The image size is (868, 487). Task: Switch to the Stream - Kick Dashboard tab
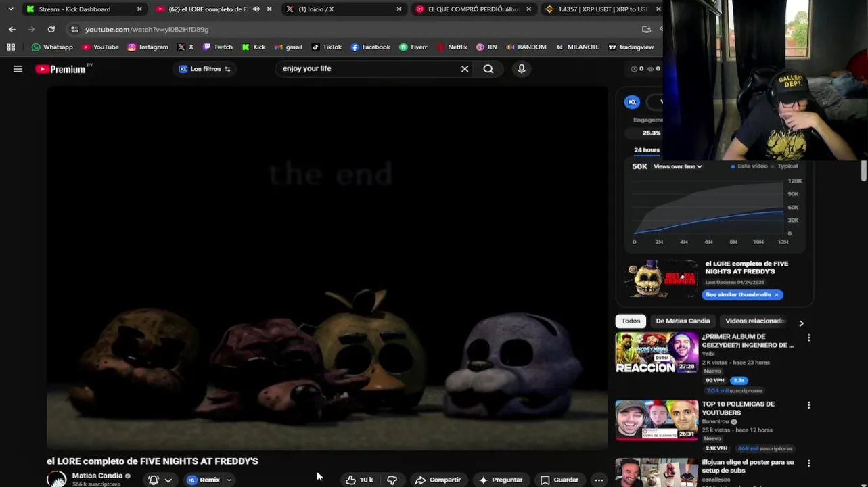85,9
